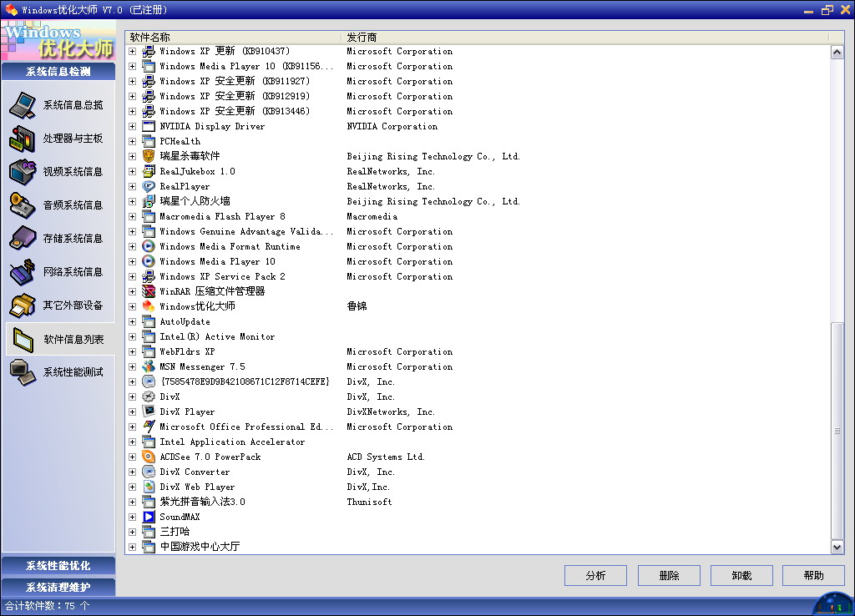Click the NVIDIA Display Driver icon
855x616 pixels.
coord(149,126)
